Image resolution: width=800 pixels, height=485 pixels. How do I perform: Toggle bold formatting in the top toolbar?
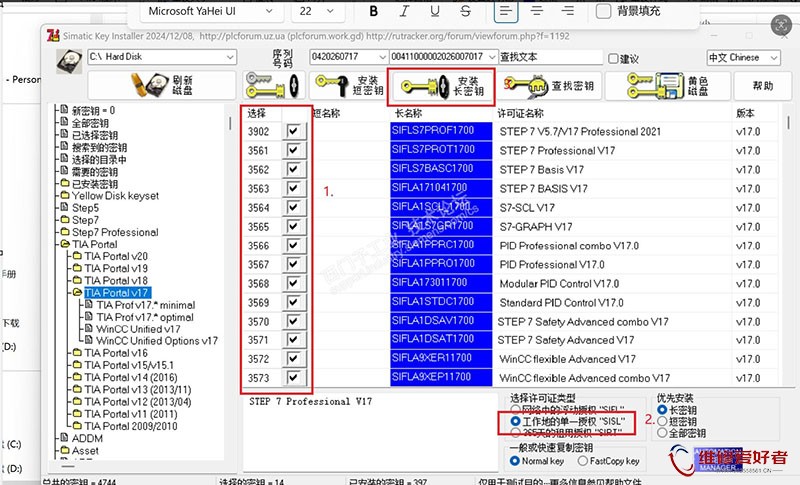373,11
